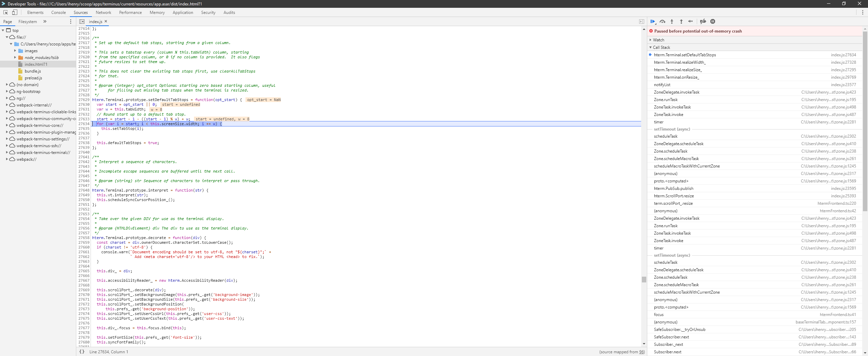Open the Network panel

click(103, 12)
